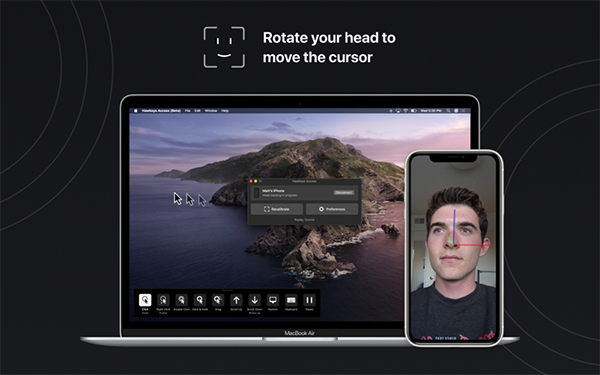
Task: Click the menu bar clock
Action: tap(431, 111)
